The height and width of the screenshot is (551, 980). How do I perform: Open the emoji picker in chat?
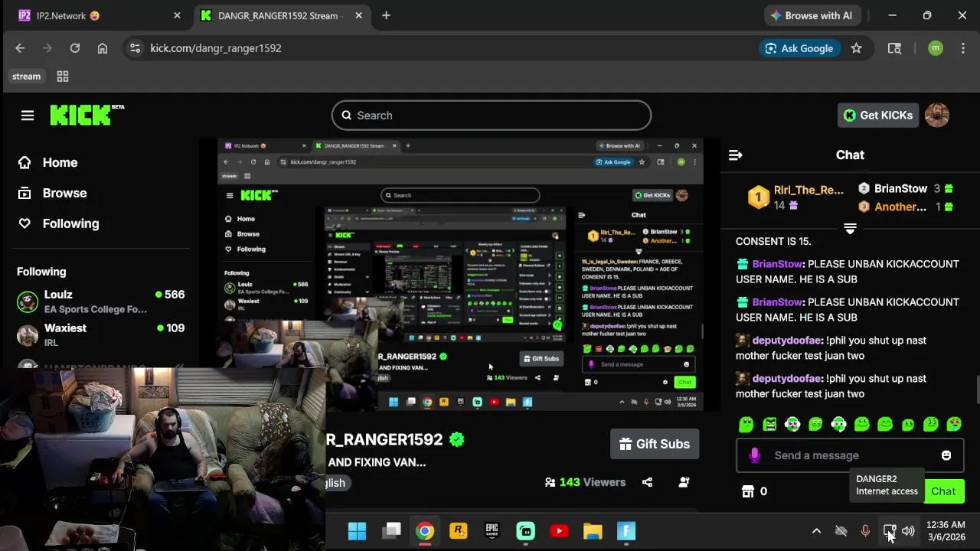(946, 455)
